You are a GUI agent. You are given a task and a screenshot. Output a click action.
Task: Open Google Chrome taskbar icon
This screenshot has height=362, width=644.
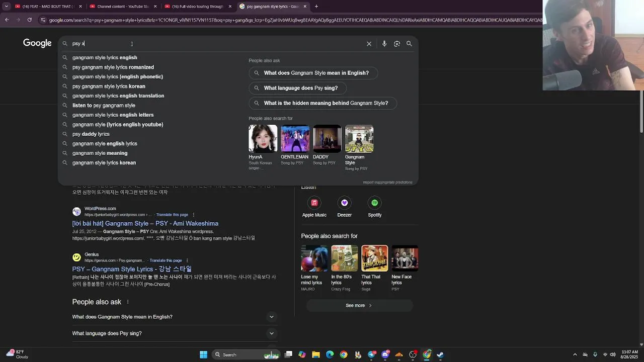pos(343,354)
